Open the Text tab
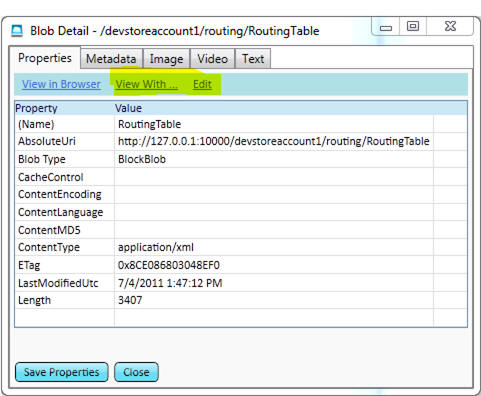Screen dimensions: 481x396 (x=253, y=59)
